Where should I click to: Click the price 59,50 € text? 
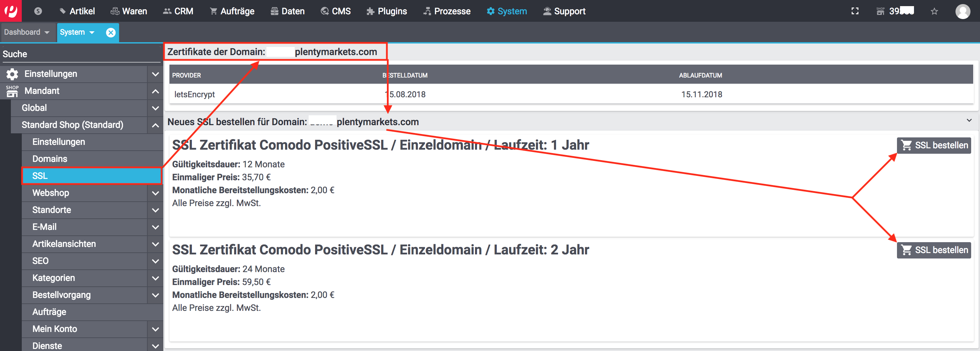[257, 282]
